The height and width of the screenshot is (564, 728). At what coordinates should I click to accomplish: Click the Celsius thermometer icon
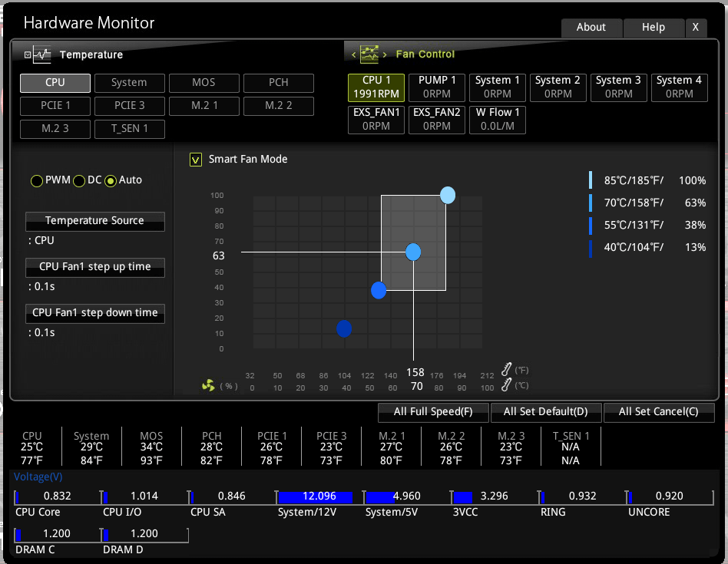click(507, 384)
